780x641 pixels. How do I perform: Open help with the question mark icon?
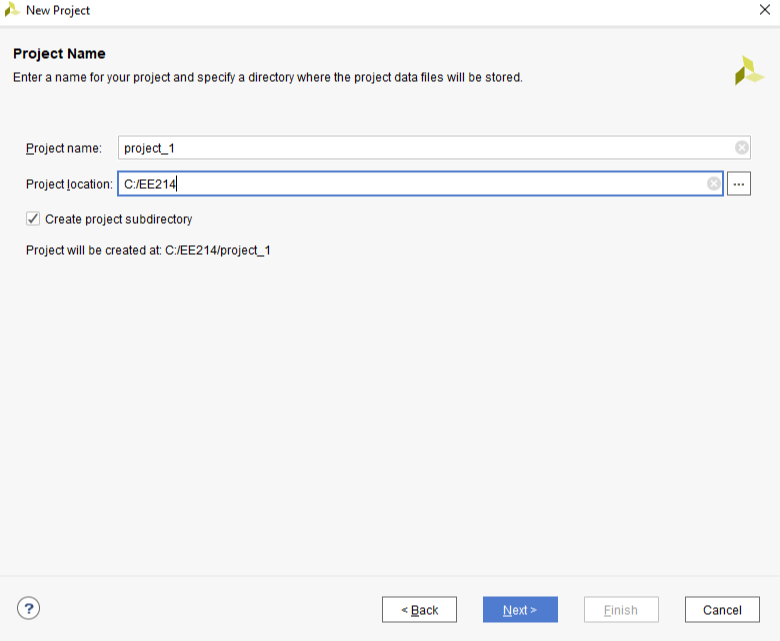[28, 608]
